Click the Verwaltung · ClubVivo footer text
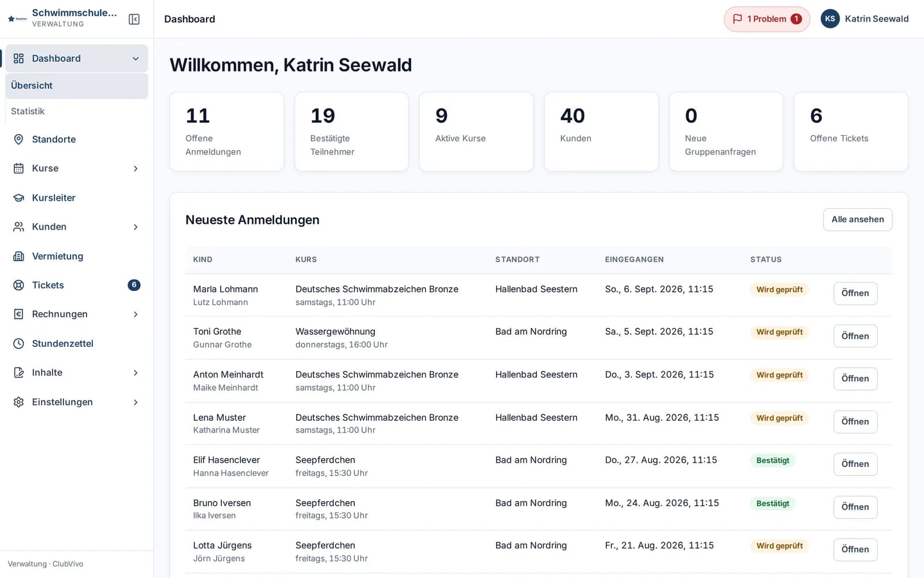The width and height of the screenshot is (924, 578). 46,564
